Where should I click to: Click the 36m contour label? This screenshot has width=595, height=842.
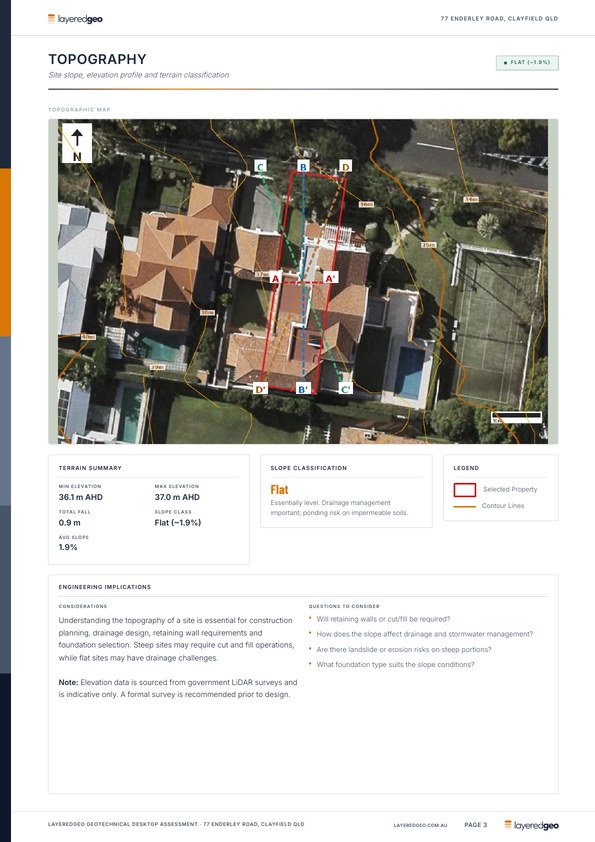point(367,205)
